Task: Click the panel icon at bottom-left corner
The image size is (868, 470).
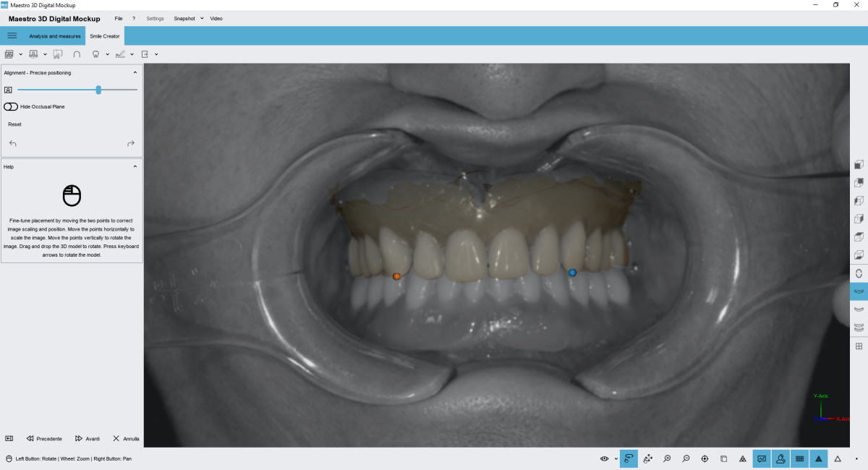Action: [9, 438]
